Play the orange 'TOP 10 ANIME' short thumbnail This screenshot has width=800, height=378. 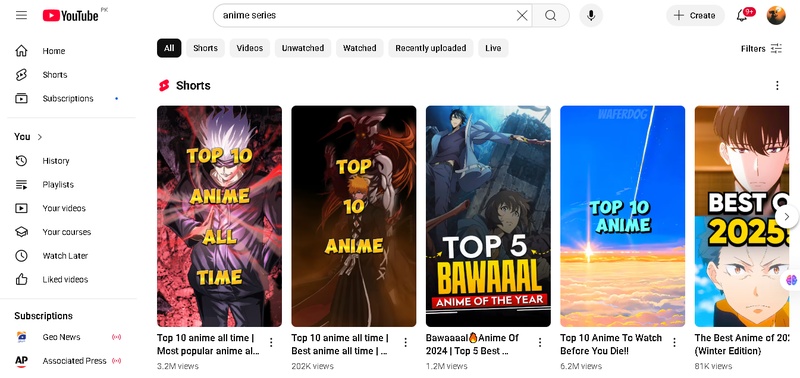click(x=354, y=216)
